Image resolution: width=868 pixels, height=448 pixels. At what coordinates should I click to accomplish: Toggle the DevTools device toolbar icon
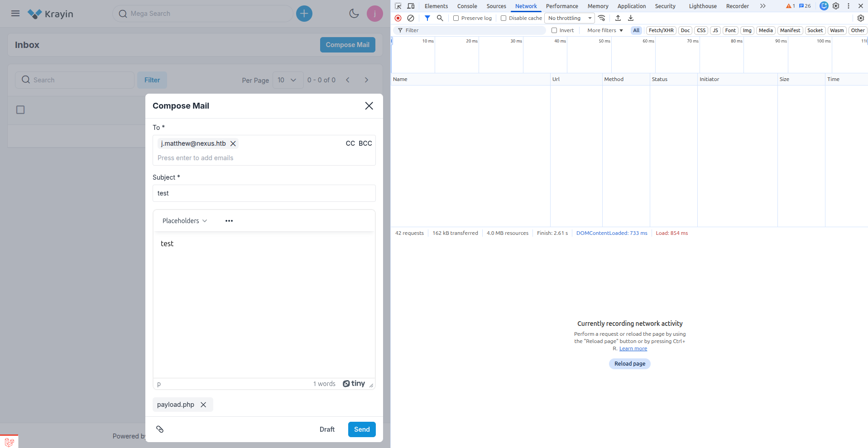[411, 6]
